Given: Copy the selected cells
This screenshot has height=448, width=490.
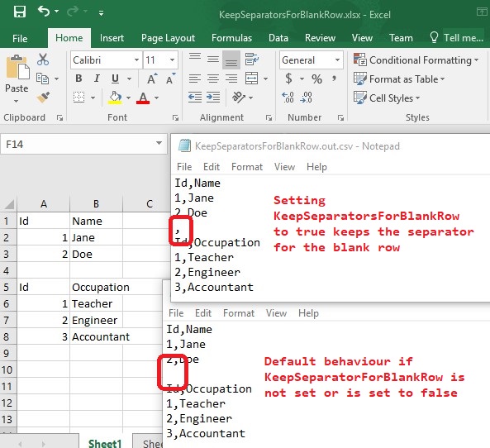Looking at the screenshot, I should tap(42, 79).
